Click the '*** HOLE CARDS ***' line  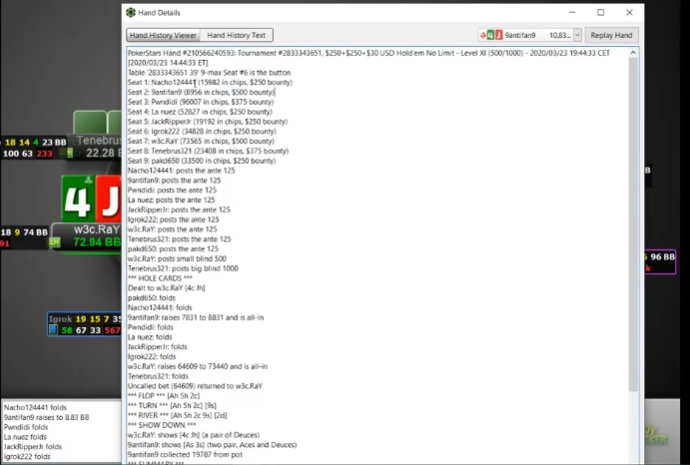coord(160,278)
